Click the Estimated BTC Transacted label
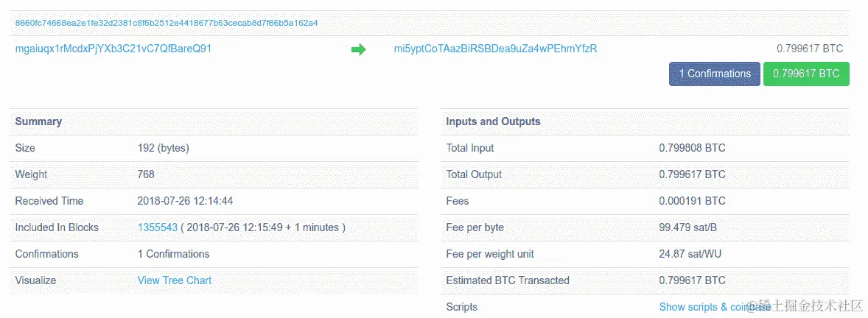Viewport: 868px width, 318px height. (x=508, y=280)
